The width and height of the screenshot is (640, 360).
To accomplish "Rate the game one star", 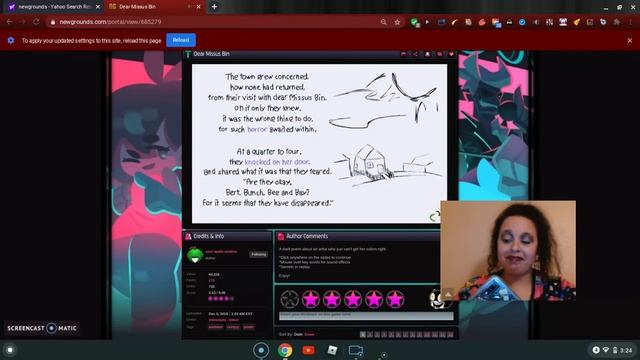I will [311, 299].
